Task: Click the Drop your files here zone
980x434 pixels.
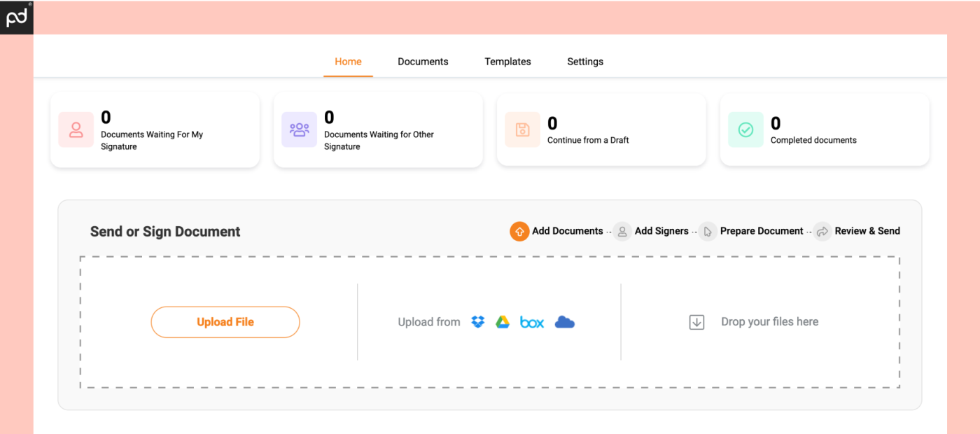Action: (770, 322)
